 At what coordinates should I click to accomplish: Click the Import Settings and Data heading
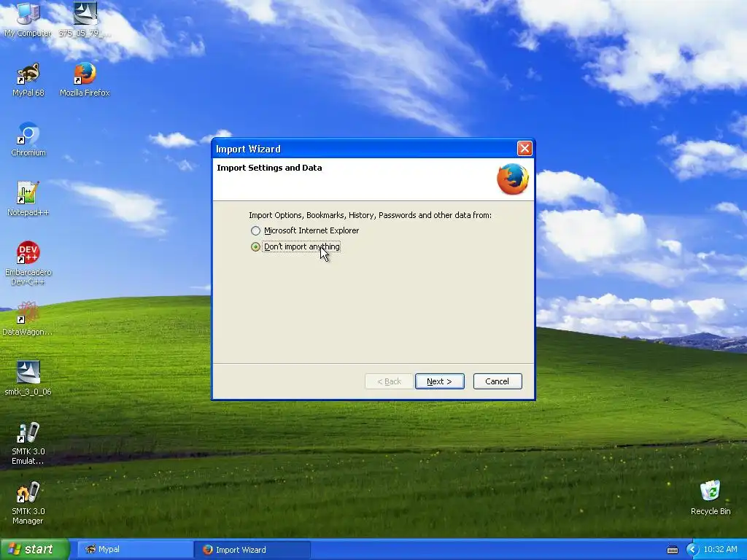point(269,168)
